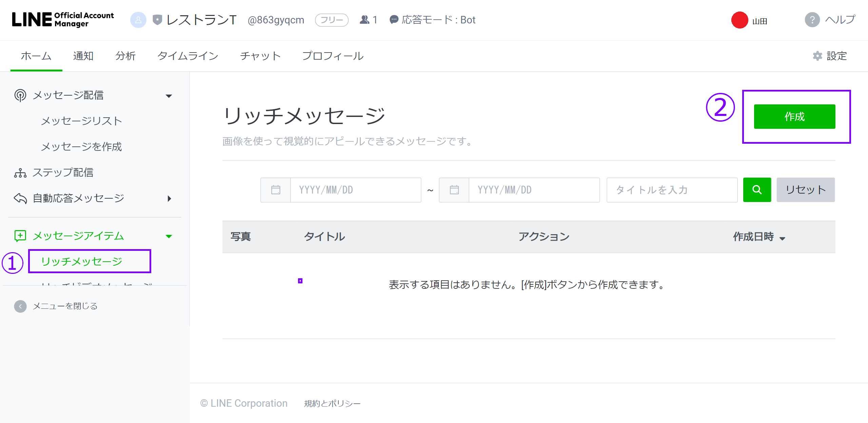Image resolution: width=868 pixels, height=423 pixels.
Task: Open the 分析 tab
Action: pyautogui.click(x=125, y=56)
